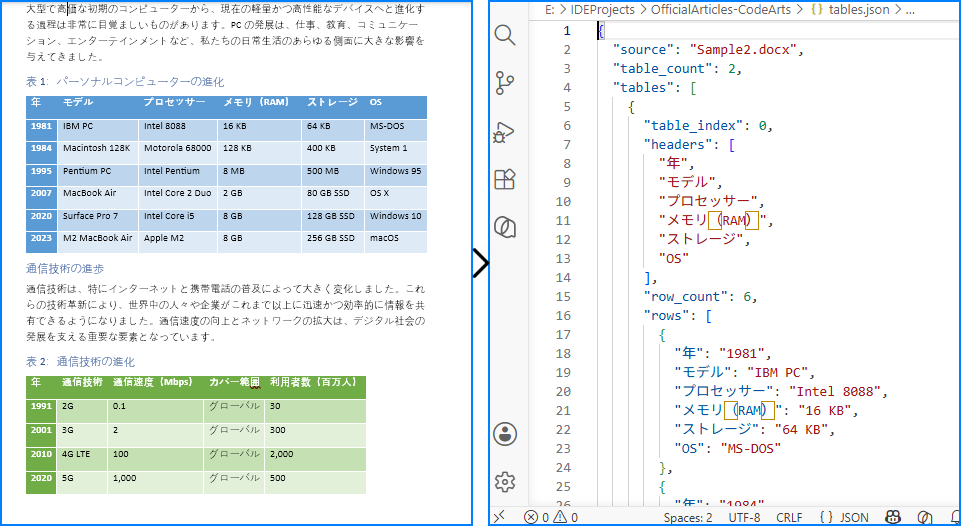The image size is (961, 526).
Task: Click line number 1 in the editor
Action: [x=567, y=31]
